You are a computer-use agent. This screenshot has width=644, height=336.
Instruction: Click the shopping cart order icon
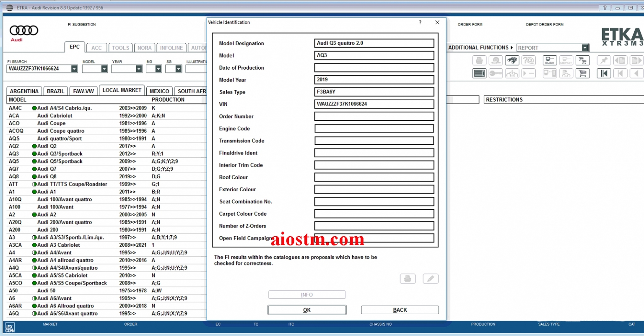(x=583, y=60)
